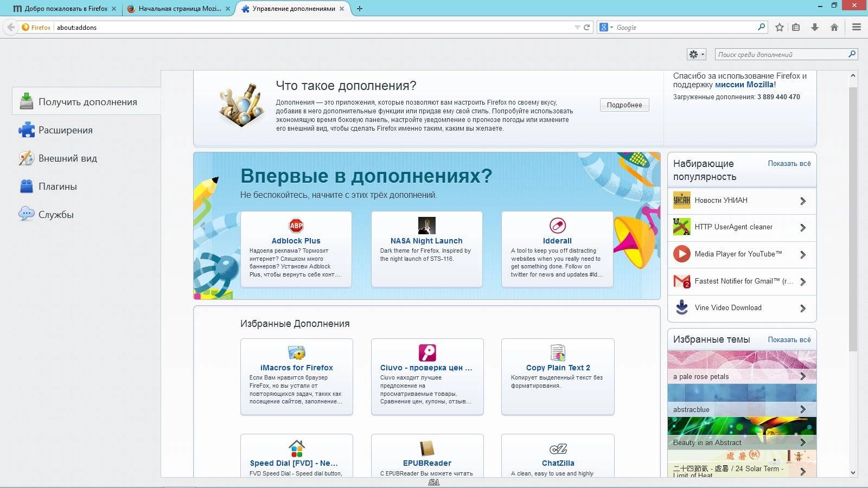Show bookmarks list icon
The image size is (868, 488).
(796, 27)
